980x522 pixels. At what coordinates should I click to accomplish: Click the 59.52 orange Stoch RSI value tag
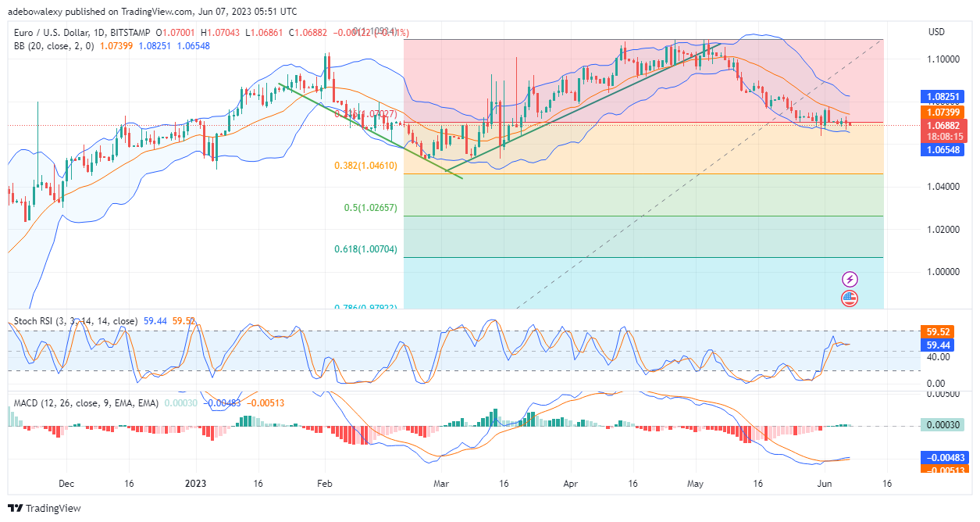(x=938, y=331)
